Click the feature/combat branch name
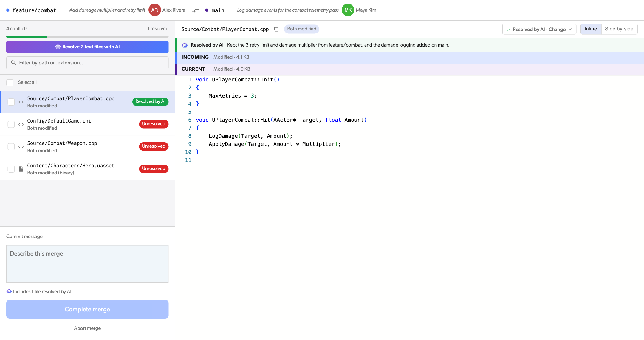The height and width of the screenshot is (340, 644). [34, 10]
